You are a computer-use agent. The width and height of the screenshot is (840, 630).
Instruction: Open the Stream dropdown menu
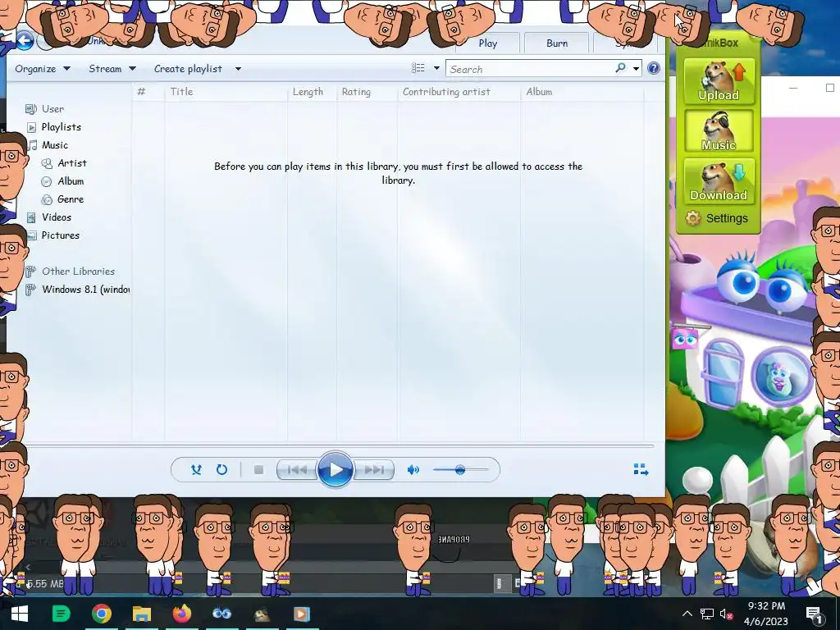point(112,69)
